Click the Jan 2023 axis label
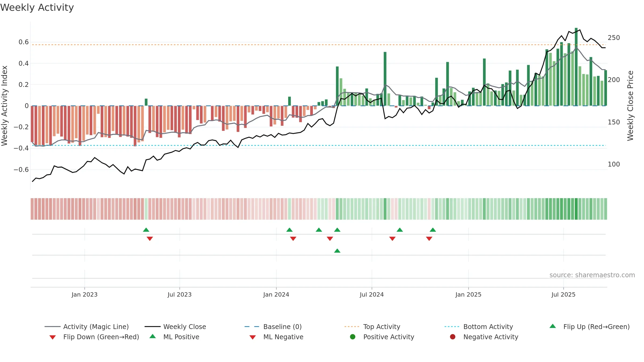Viewport: 644px width, 362px height. (85, 294)
